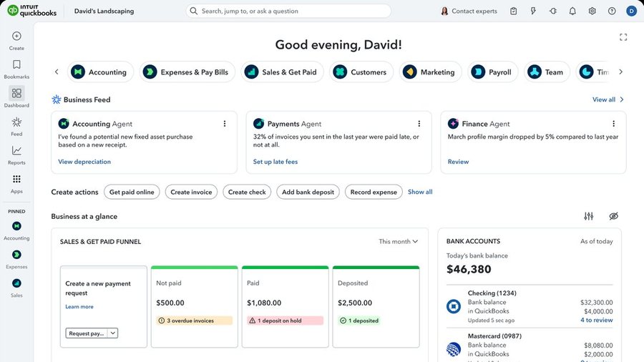This screenshot has width=644, height=362.
Task: Open the customize sliders icon
Action: tap(589, 216)
